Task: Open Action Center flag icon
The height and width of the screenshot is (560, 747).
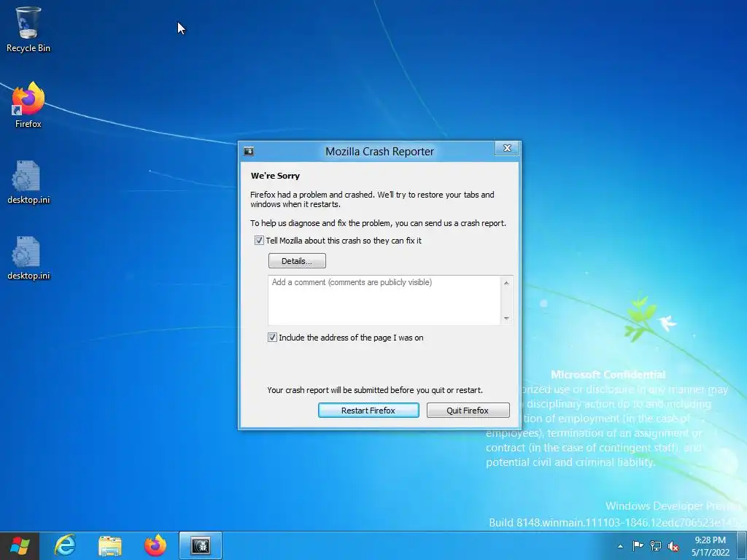Action: coord(638,545)
